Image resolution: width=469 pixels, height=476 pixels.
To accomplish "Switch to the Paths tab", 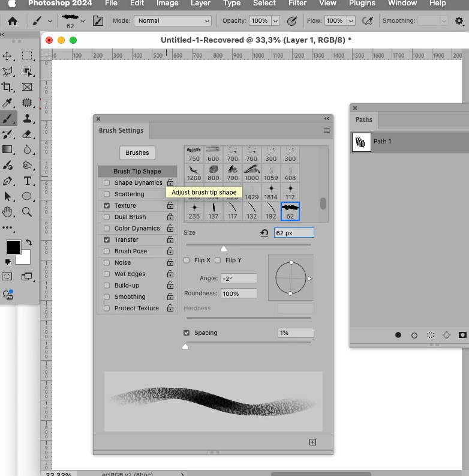I will pyautogui.click(x=363, y=119).
